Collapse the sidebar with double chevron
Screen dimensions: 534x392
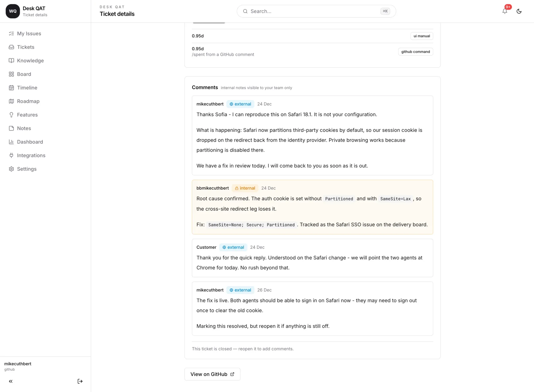[x=11, y=381]
